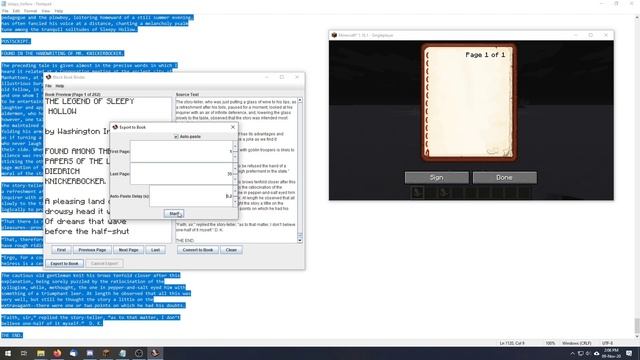
Task: Click Done button in Minecraft book screen
Action: 504,178
